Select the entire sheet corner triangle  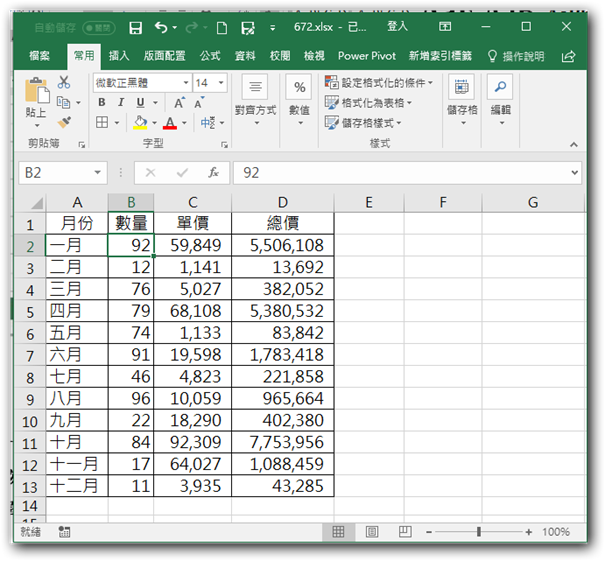(37, 203)
